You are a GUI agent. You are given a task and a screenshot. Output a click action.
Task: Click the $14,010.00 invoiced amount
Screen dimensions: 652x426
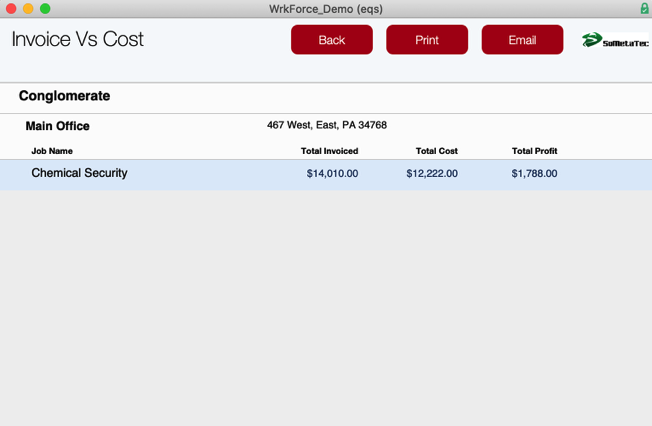pos(332,174)
